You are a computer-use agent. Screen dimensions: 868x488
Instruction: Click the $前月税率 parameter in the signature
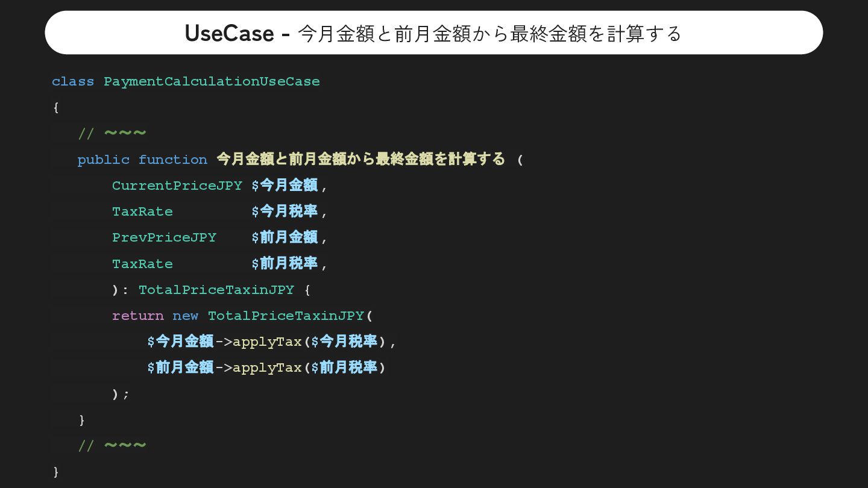coord(285,263)
